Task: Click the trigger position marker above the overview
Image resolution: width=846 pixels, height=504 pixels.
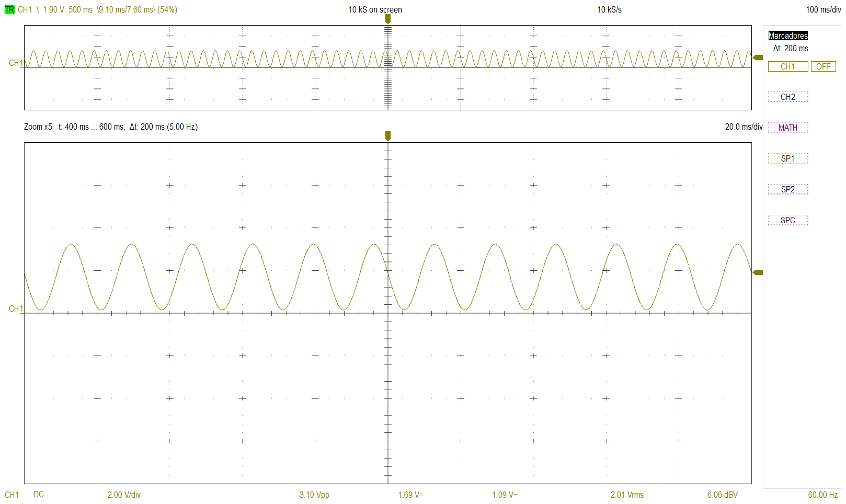Action: (387, 19)
